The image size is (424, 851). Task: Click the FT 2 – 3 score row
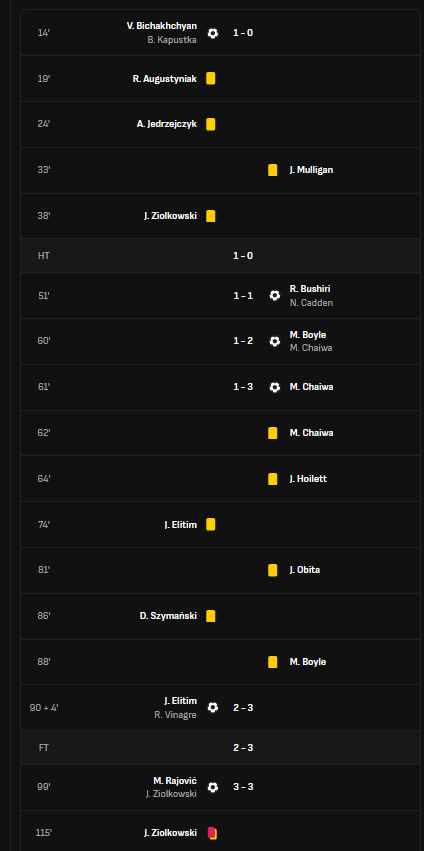(x=222, y=747)
